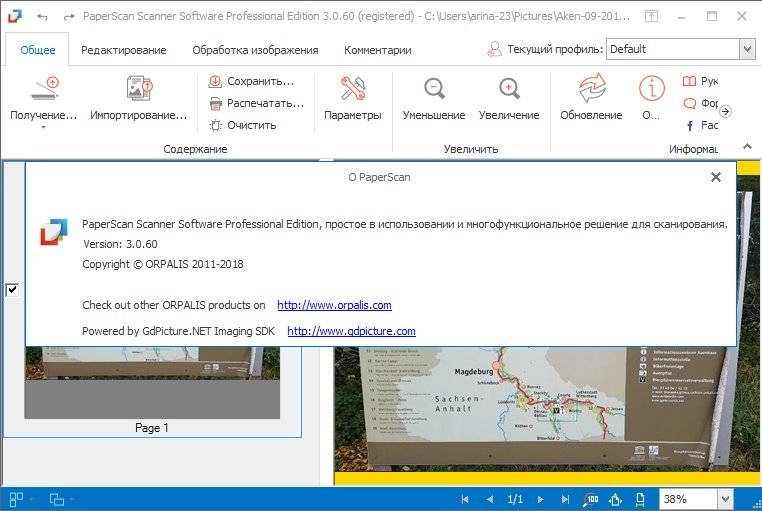Click Распечатать to print the document
Image resolution: width=762 pixels, height=511 pixels.
pyautogui.click(x=256, y=103)
